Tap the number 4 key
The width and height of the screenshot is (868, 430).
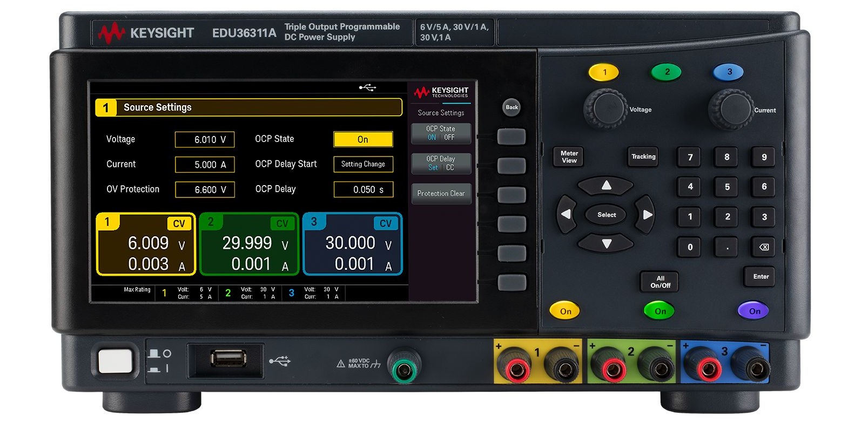coord(690,187)
